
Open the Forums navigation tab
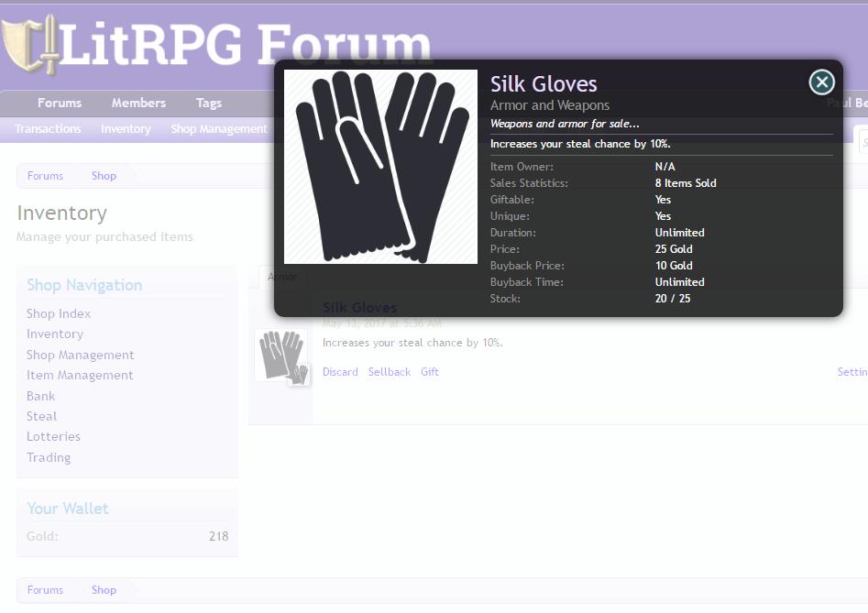click(x=60, y=104)
